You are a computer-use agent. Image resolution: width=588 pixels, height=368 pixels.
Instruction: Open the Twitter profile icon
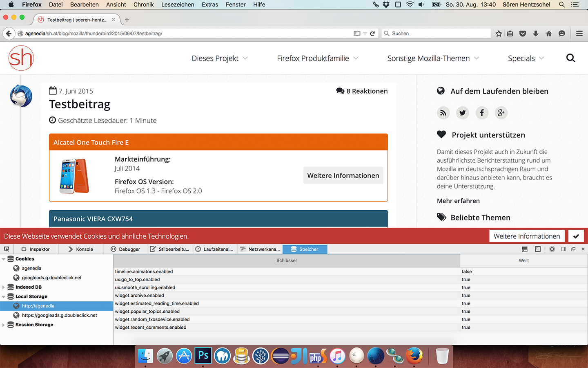pyautogui.click(x=462, y=113)
